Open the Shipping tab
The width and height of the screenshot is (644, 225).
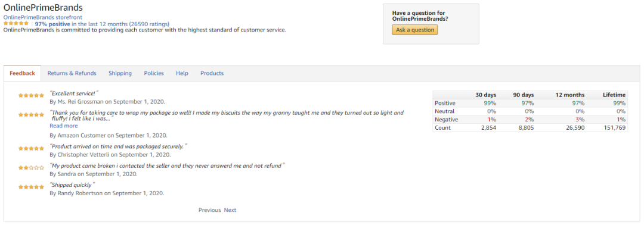tap(120, 73)
